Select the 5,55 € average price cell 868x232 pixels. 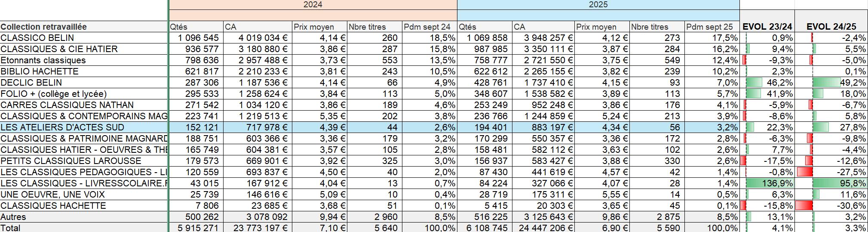tap(602, 195)
